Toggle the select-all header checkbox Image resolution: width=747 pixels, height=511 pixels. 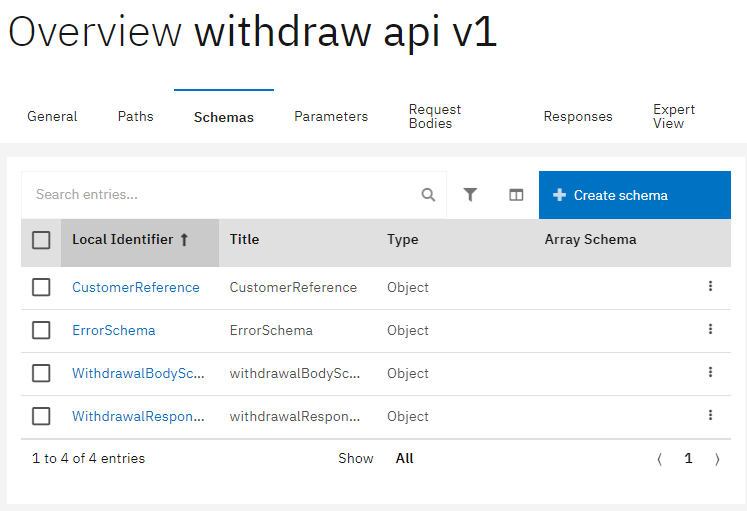41,240
